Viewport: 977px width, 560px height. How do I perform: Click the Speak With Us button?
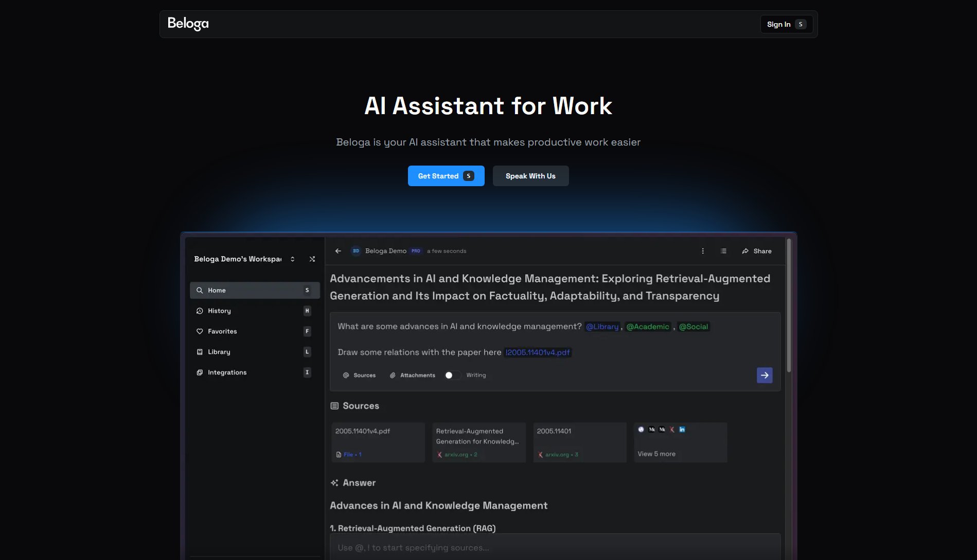point(530,176)
